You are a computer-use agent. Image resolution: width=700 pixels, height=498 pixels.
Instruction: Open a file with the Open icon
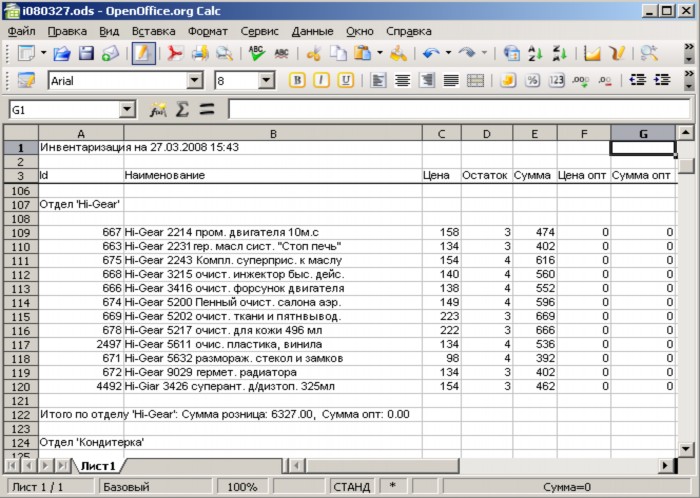62,54
